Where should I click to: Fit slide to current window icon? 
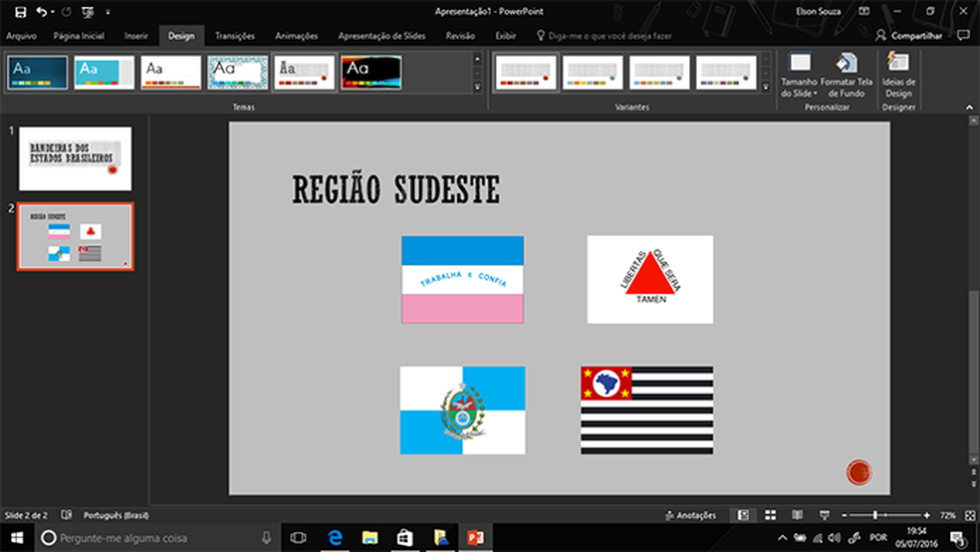(x=970, y=516)
